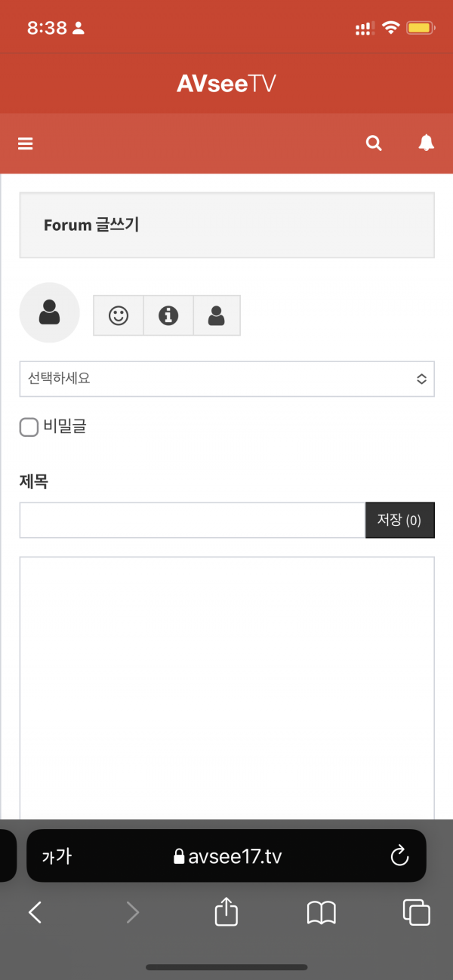This screenshot has width=453, height=980.
Task: Open Safari 가가 text size menu
Action: 57,856
